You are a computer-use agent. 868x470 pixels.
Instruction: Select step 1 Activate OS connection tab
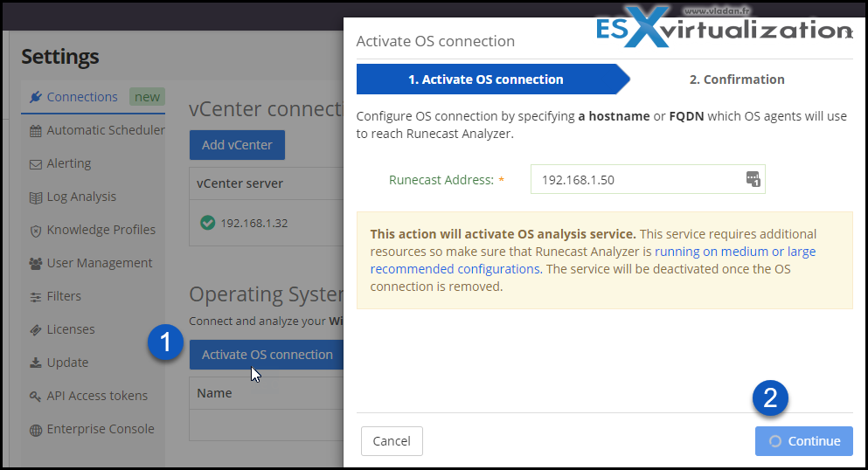click(493, 79)
